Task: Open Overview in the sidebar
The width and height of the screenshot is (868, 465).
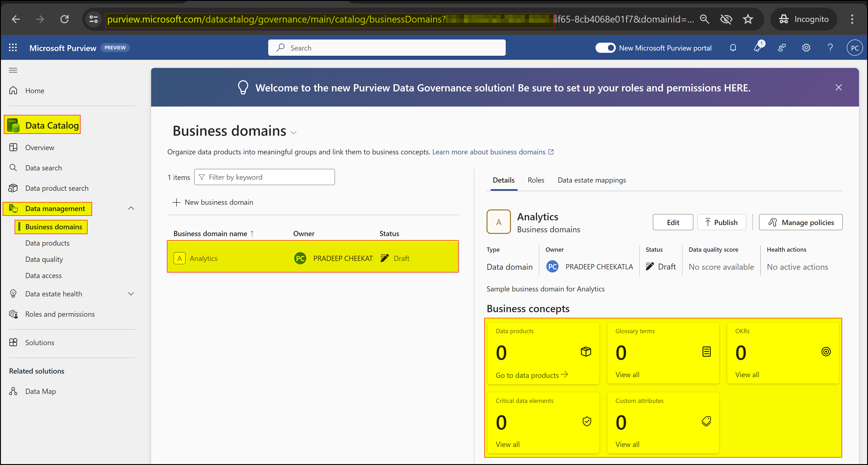Action: 39,147
